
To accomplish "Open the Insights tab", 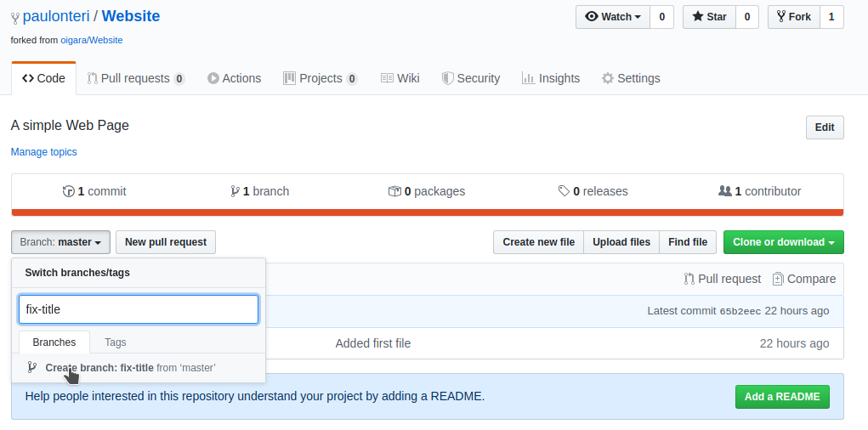I will click(550, 78).
